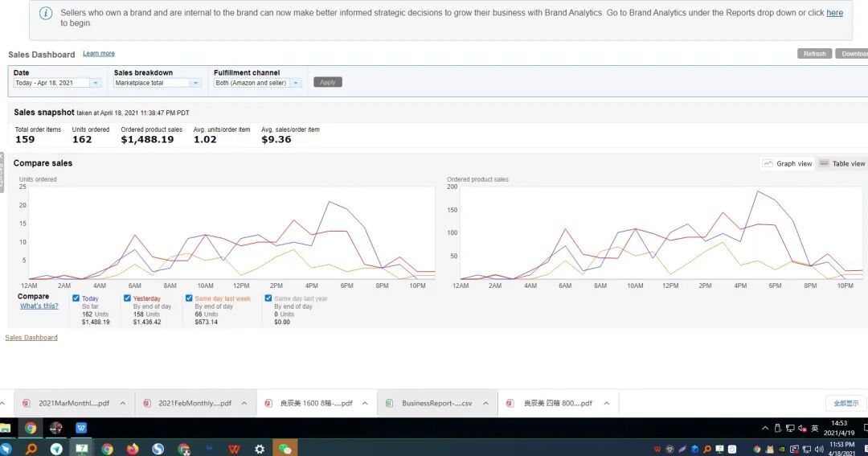Launch the orange magnifier search app on lower taskbar
Image resolution: width=868 pixels, height=456 pixels.
(31, 449)
